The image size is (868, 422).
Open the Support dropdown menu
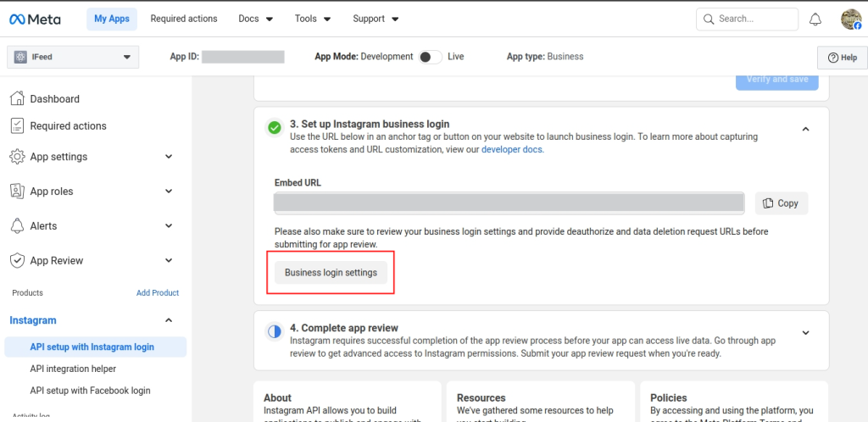point(376,19)
